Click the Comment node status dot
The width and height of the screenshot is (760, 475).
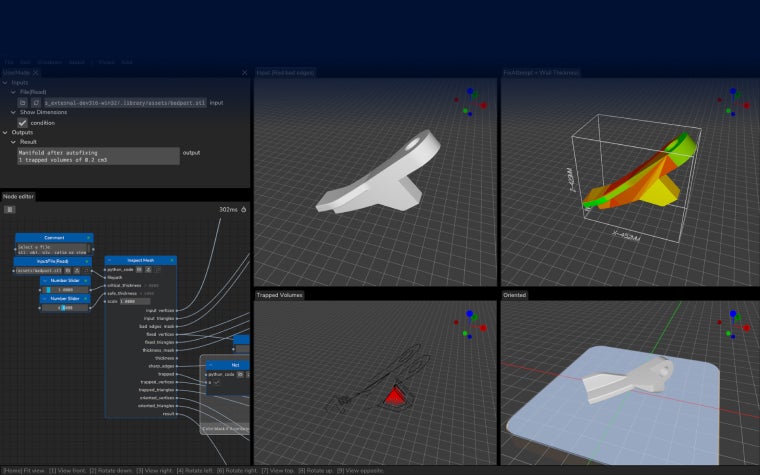(88, 238)
